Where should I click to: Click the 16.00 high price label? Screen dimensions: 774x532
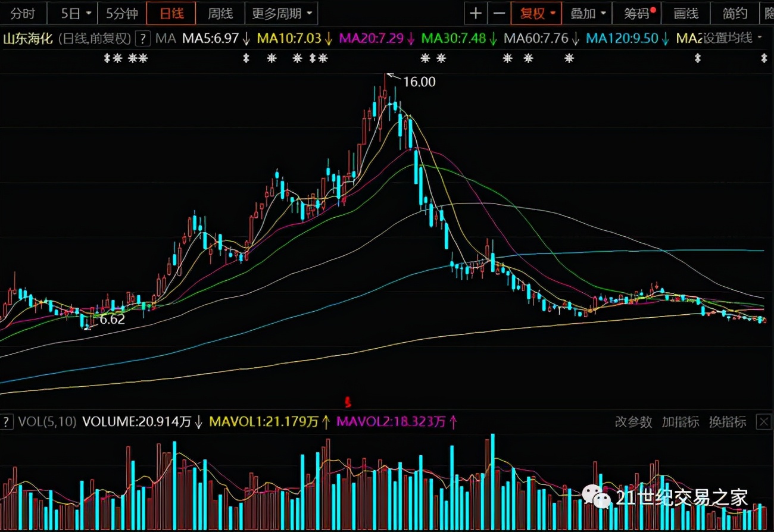(419, 82)
